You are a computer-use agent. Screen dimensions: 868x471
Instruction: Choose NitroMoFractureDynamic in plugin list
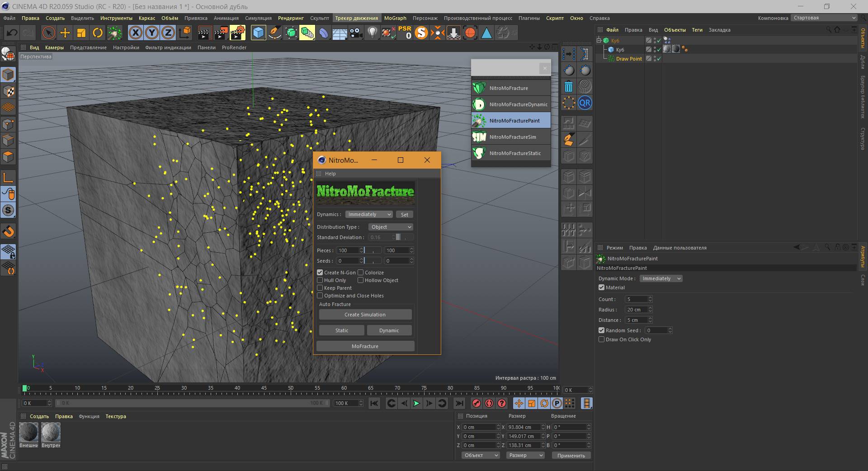point(511,104)
